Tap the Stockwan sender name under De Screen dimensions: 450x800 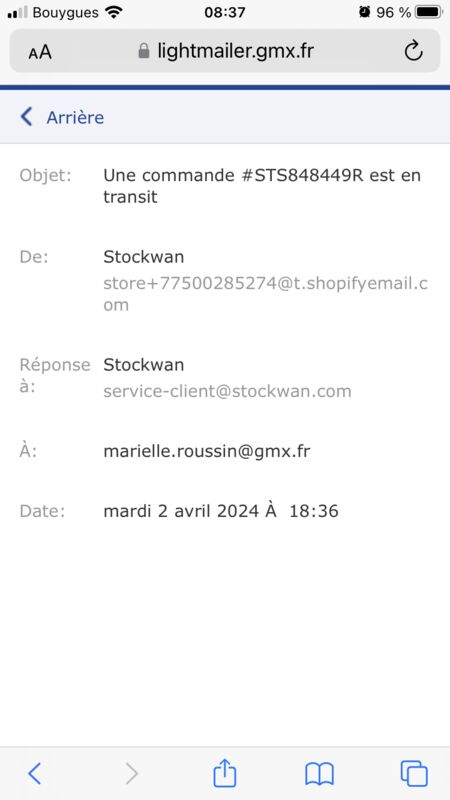pyautogui.click(x=143, y=257)
